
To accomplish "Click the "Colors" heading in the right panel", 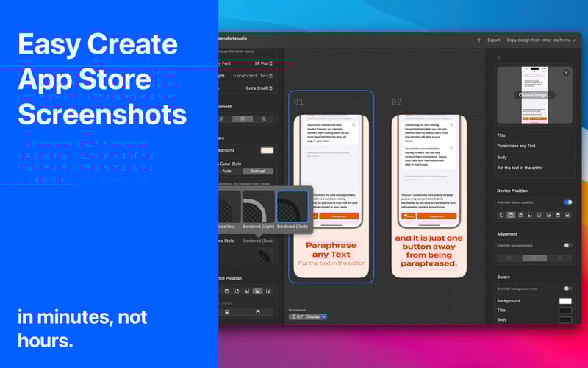I will [503, 277].
